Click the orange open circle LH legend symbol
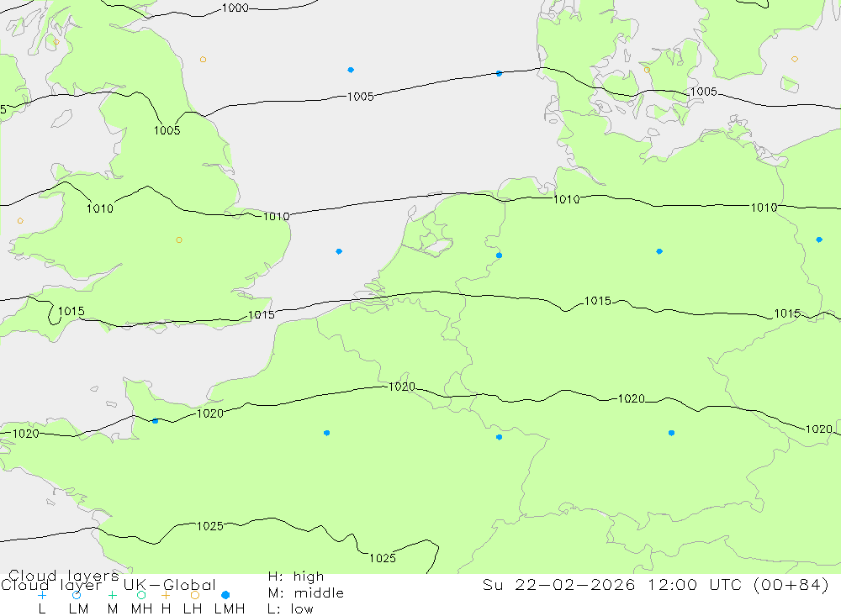841x616 pixels. pos(195,595)
